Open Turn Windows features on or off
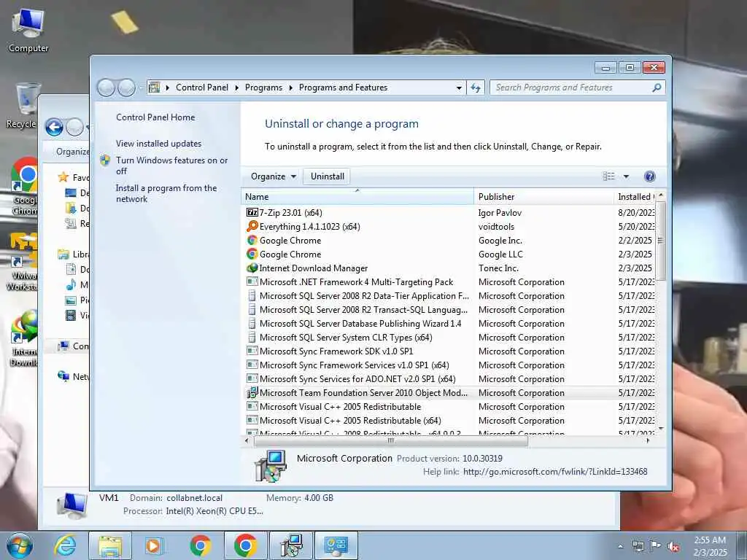747x560 pixels. tap(171, 166)
